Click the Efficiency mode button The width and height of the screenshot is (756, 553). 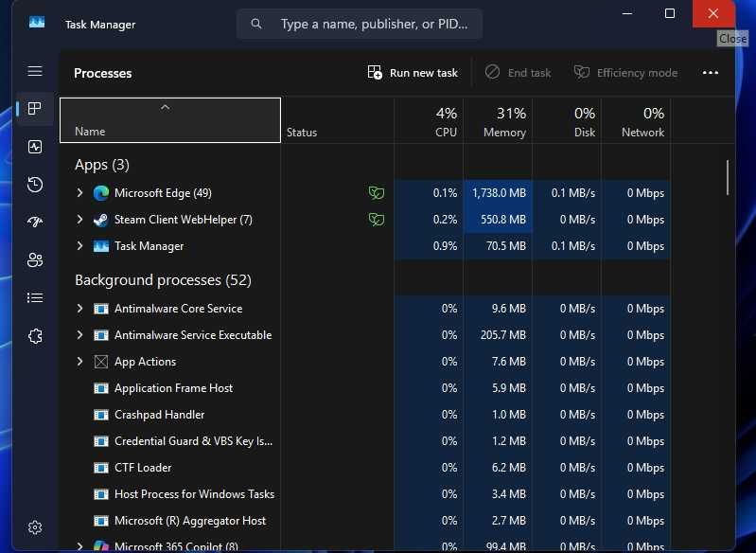point(625,73)
